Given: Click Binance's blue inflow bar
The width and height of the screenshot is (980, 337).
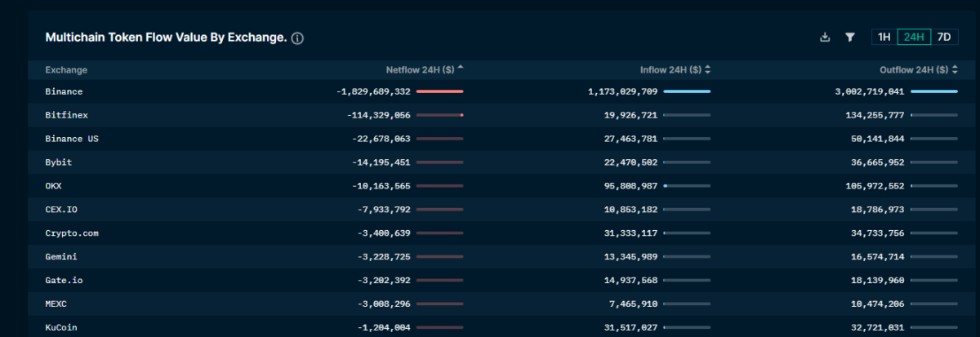Looking at the screenshot, I should [x=687, y=92].
